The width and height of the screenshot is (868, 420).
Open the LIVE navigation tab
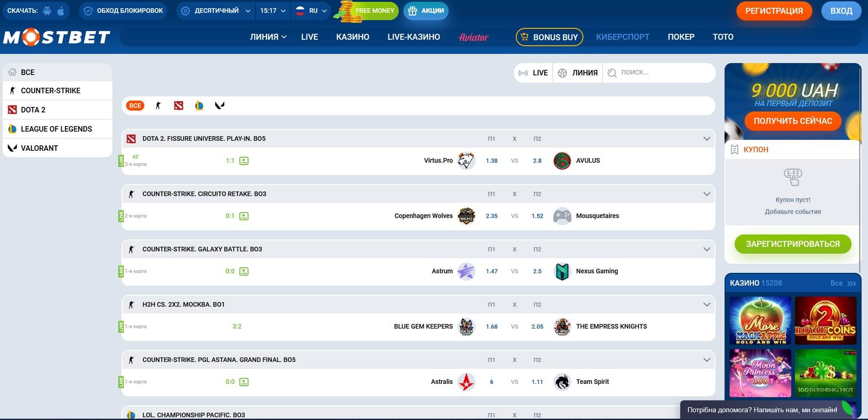tap(309, 37)
